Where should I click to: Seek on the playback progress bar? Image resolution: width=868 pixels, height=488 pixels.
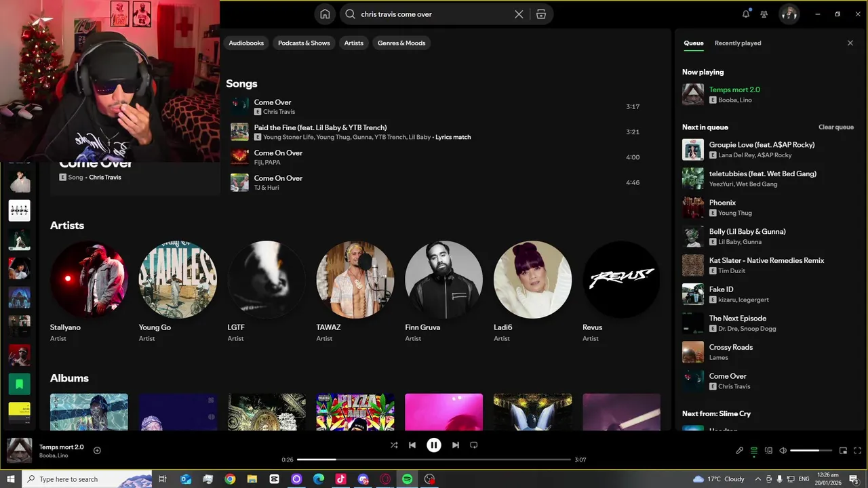click(x=434, y=460)
